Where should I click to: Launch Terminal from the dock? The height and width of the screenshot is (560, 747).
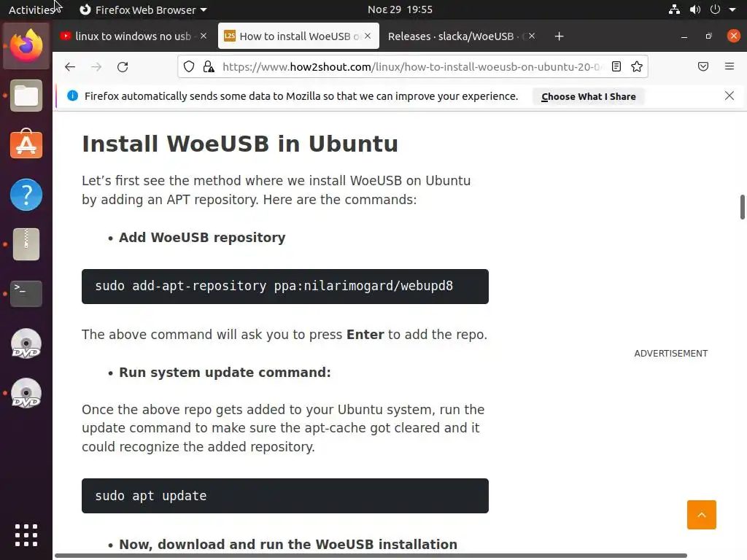26,293
